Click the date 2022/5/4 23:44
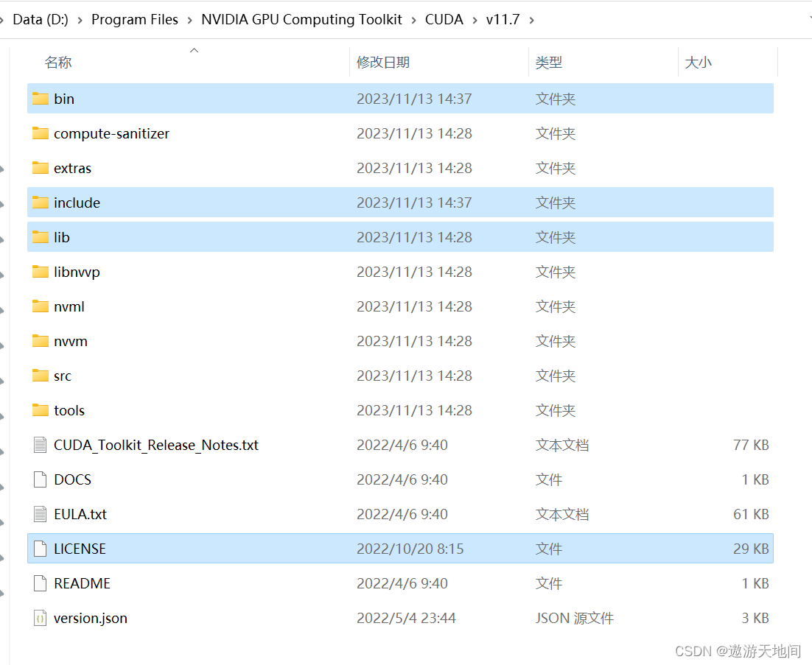This screenshot has height=665, width=812. click(x=406, y=618)
